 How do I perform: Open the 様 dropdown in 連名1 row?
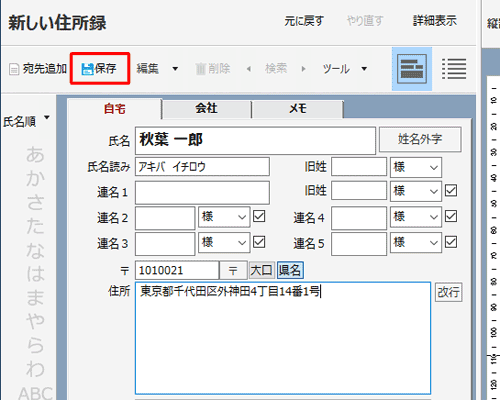pyautogui.click(x=416, y=191)
